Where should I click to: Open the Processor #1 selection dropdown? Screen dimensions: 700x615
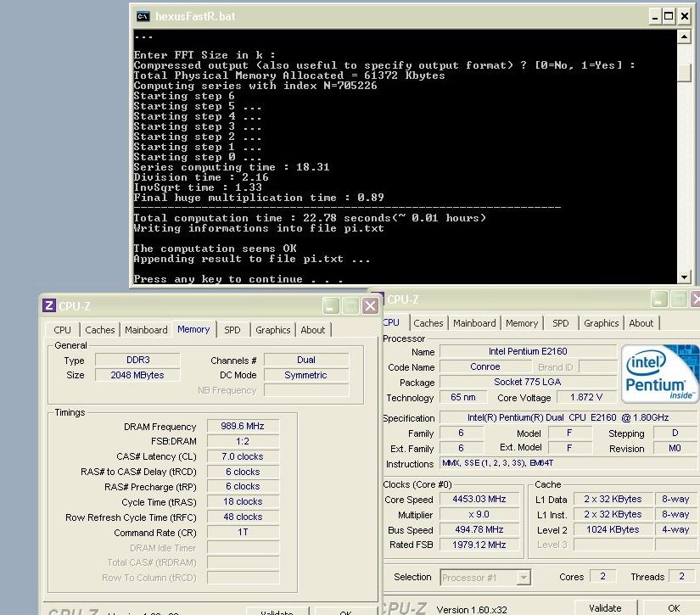click(524, 578)
